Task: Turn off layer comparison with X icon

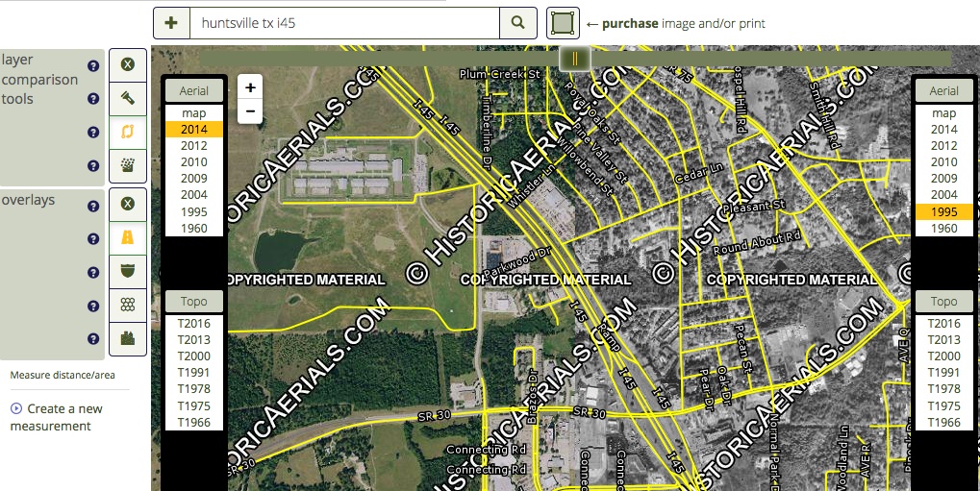Action: coord(128,65)
